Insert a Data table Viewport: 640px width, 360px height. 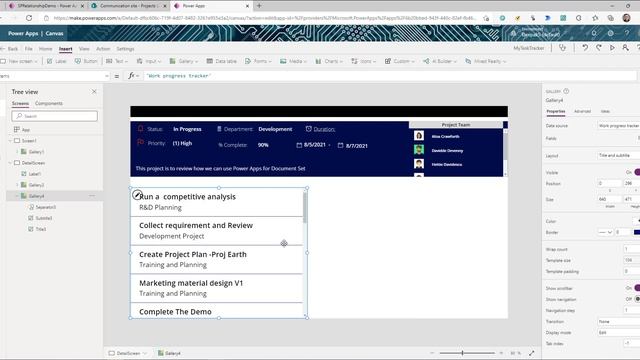tap(222, 61)
